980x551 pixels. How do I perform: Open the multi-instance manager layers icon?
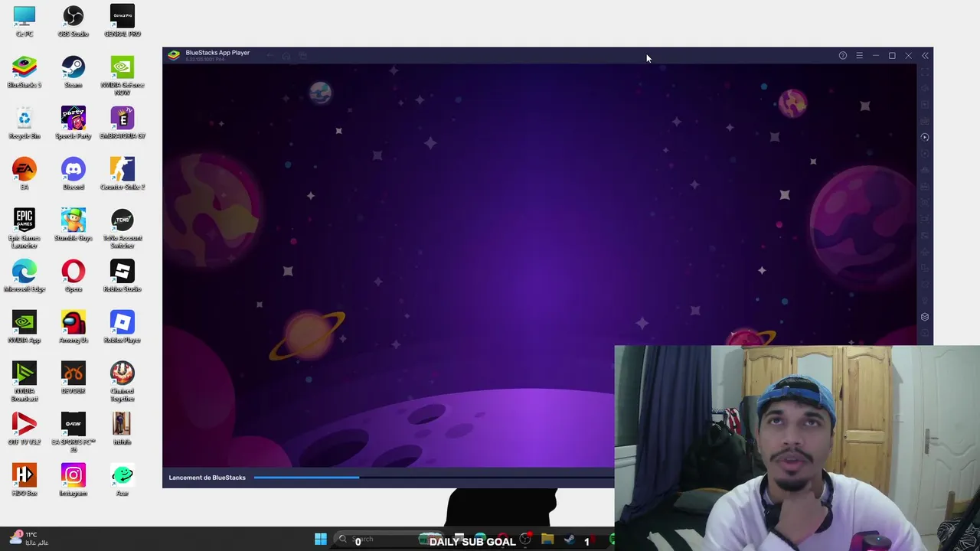(925, 317)
